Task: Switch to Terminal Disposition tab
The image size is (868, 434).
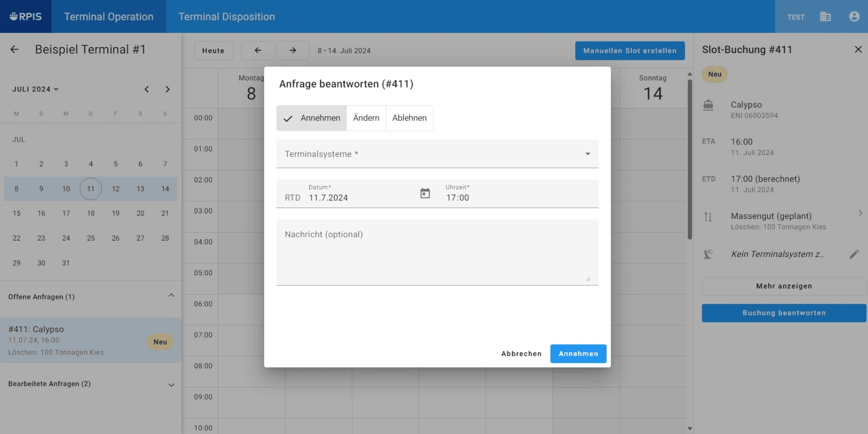Action: point(227,16)
